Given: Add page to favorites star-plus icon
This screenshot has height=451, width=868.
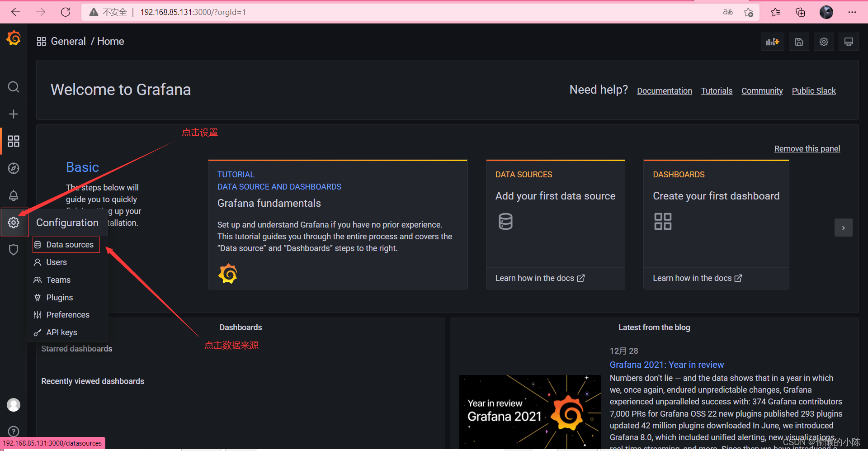Looking at the screenshot, I should [748, 12].
